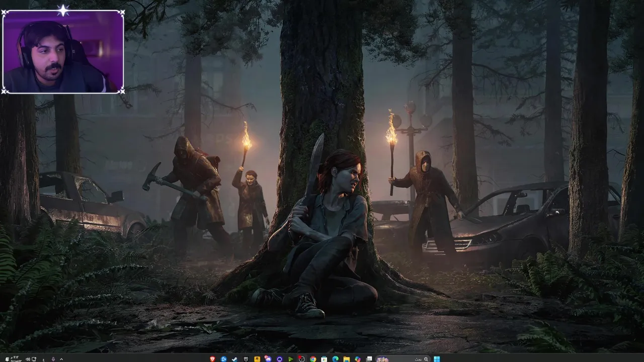
Task: Open the purple circle app in taskbar
Action: point(280,359)
